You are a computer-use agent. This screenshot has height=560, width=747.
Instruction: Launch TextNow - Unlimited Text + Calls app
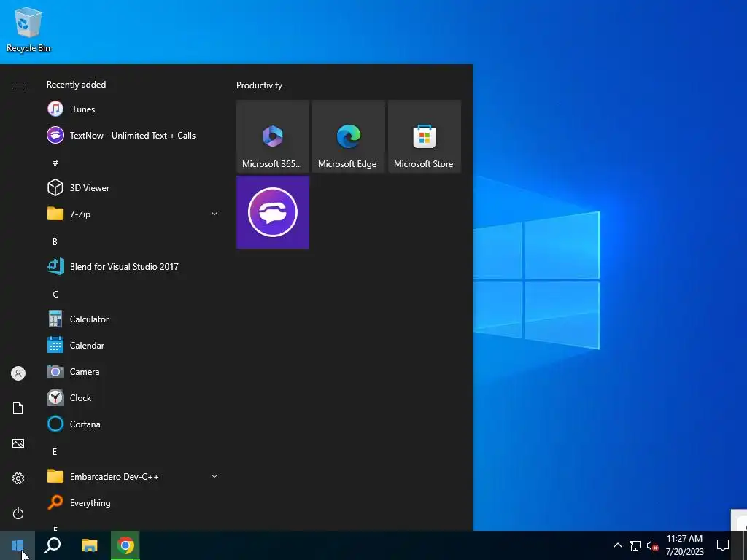point(133,135)
